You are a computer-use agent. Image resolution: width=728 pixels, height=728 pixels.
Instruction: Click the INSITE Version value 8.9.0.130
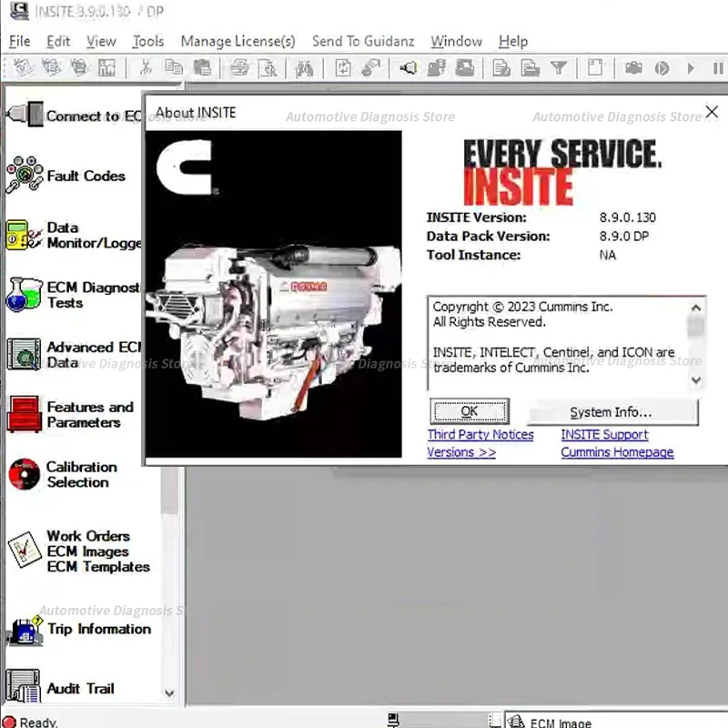(628, 217)
